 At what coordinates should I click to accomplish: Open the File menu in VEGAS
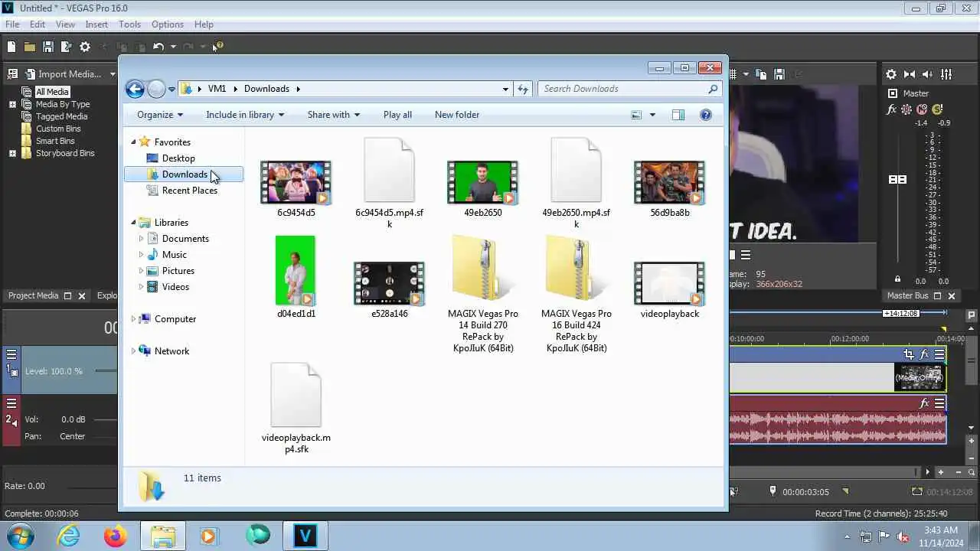point(12,24)
